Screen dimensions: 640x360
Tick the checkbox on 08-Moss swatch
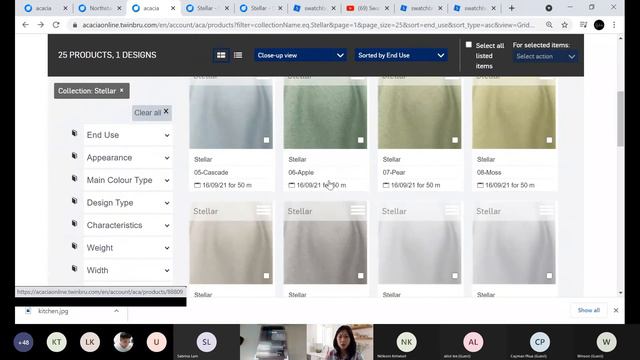549,140
